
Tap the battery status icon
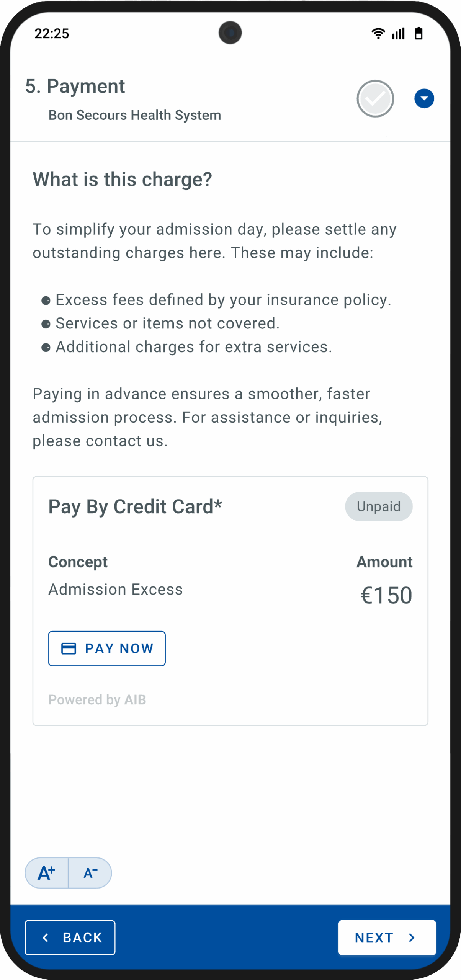(x=419, y=34)
